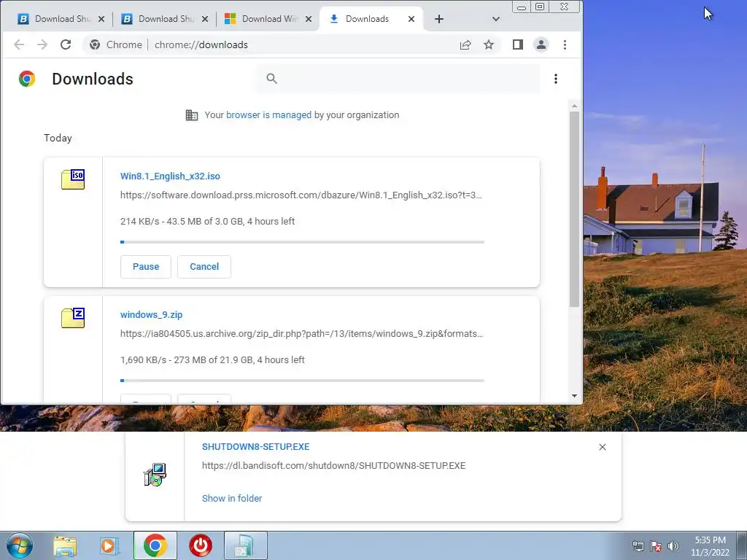Viewport: 747px width, 560px height.
Task: Close the second Download Shutdown tab
Action: coord(205,19)
